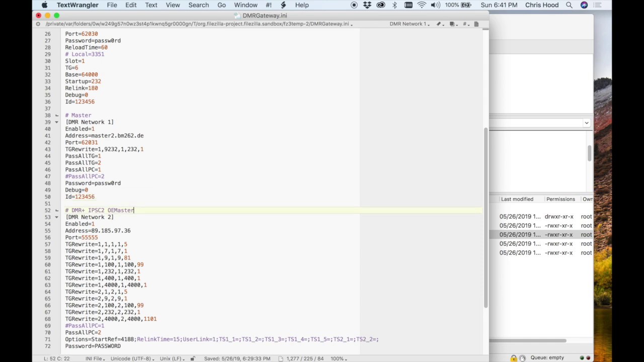Open the #! menu
Image resolution: width=644 pixels, height=362 pixels.
(x=269, y=5)
